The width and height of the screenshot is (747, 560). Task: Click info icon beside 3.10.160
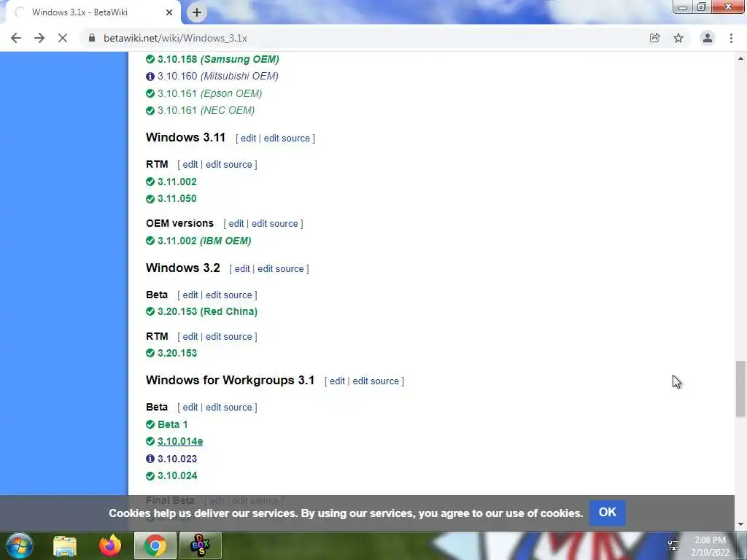coord(150,76)
